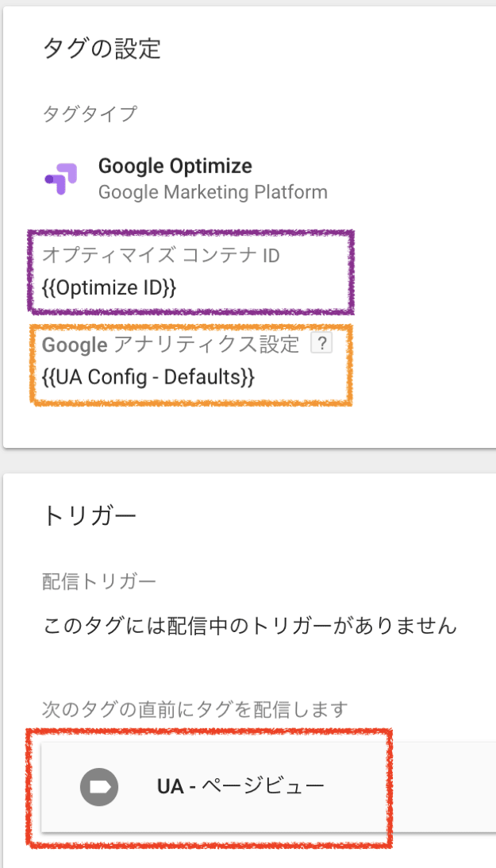This screenshot has height=868, width=496.
Task: Click the Google Optimize purple logo icon
Action: [61, 179]
